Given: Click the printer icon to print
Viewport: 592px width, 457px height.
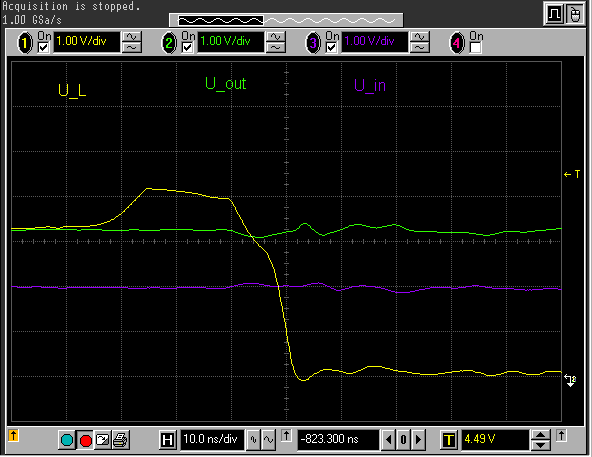Looking at the screenshot, I should click(121, 440).
